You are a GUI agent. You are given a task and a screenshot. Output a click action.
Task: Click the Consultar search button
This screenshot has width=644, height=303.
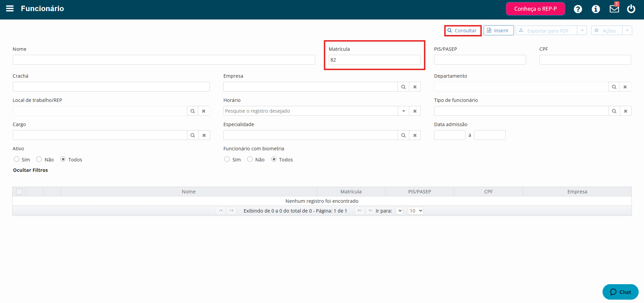click(463, 31)
